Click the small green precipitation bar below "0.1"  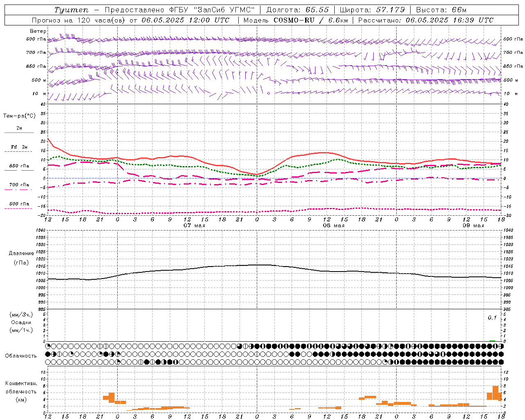pos(492,340)
